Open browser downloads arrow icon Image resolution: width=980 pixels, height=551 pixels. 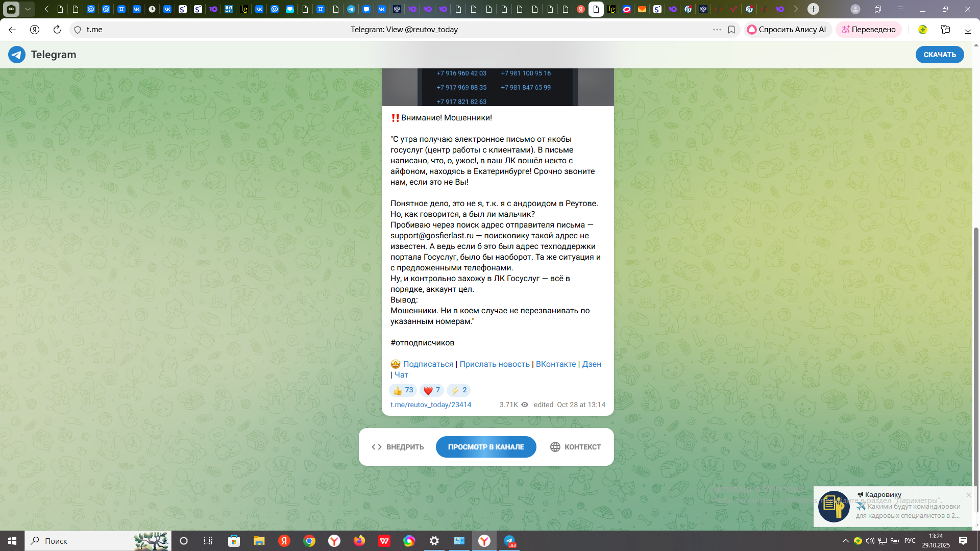(x=968, y=30)
